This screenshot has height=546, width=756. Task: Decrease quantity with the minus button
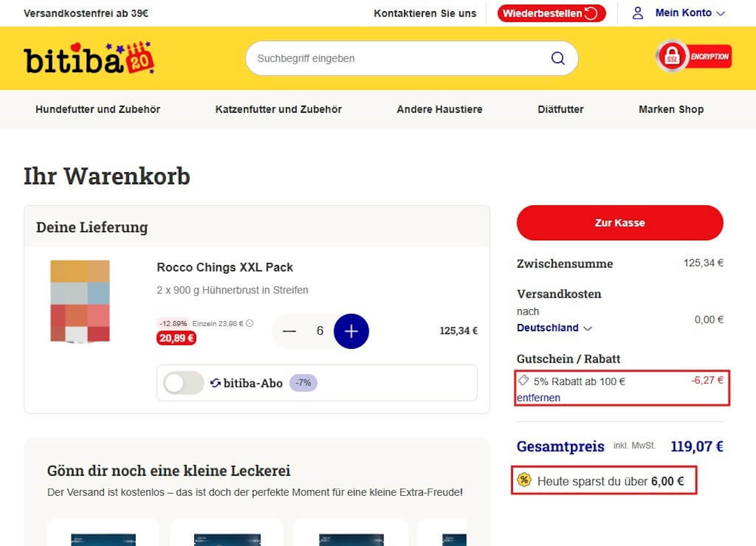[289, 331]
